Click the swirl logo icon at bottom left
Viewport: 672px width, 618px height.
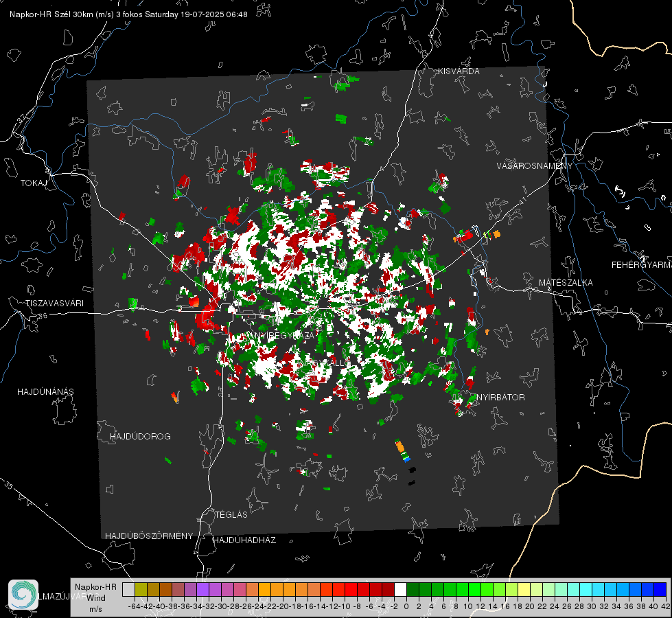23,595
